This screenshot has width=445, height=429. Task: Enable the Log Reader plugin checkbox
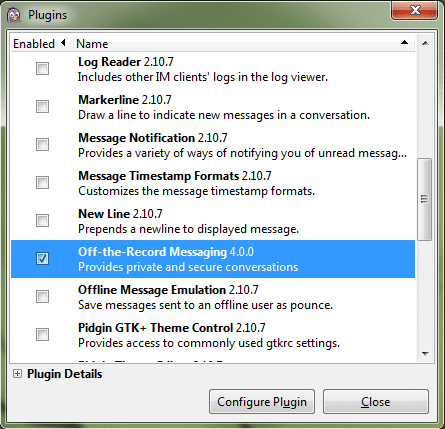tap(42, 69)
